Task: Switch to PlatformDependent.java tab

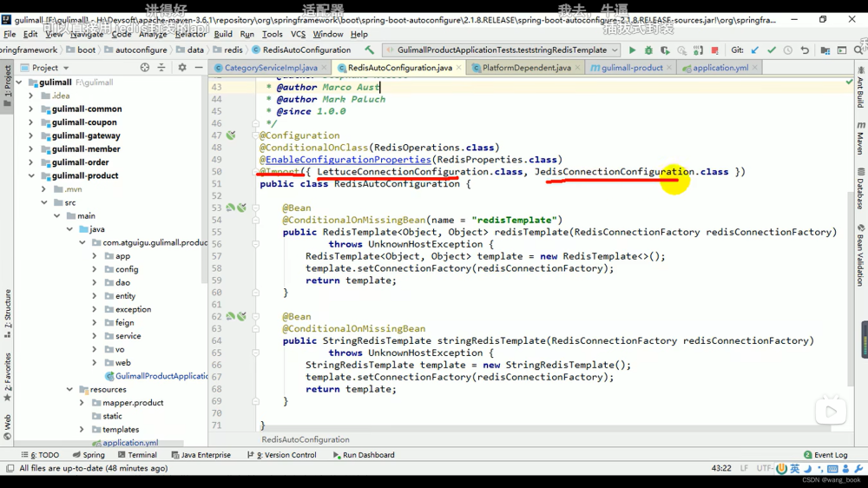Action: coord(526,68)
